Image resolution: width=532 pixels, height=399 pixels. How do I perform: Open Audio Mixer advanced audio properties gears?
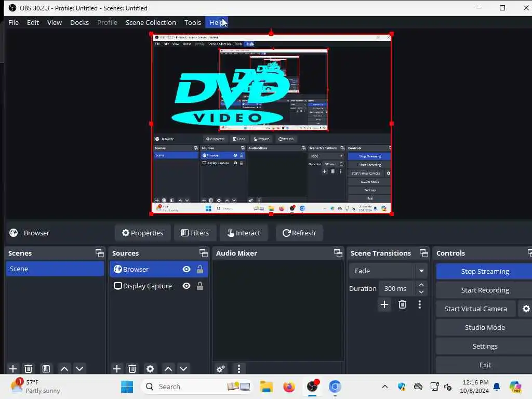pos(220,368)
